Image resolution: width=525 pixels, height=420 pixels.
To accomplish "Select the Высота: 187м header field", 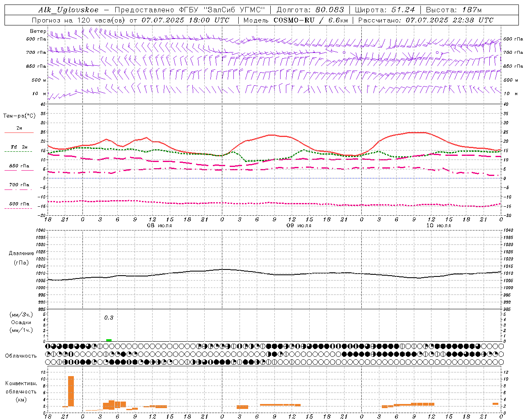I will pyautogui.click(x=454, y=10).
